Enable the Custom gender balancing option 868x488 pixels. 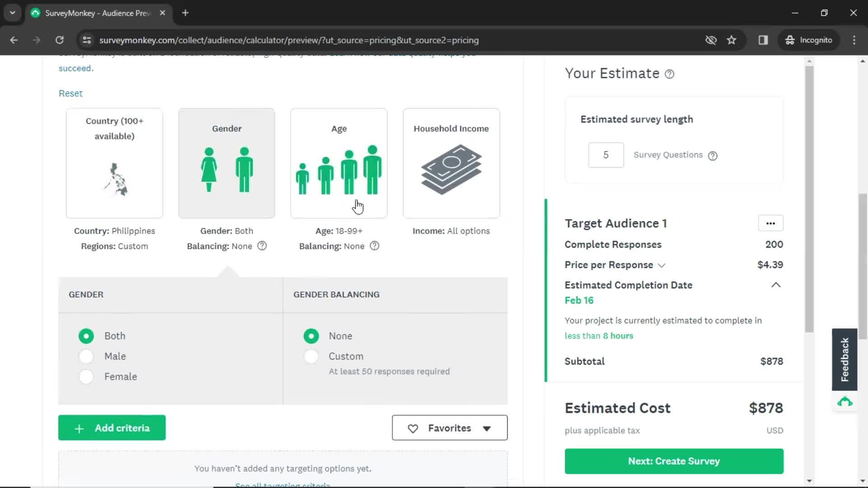[311, 356]
